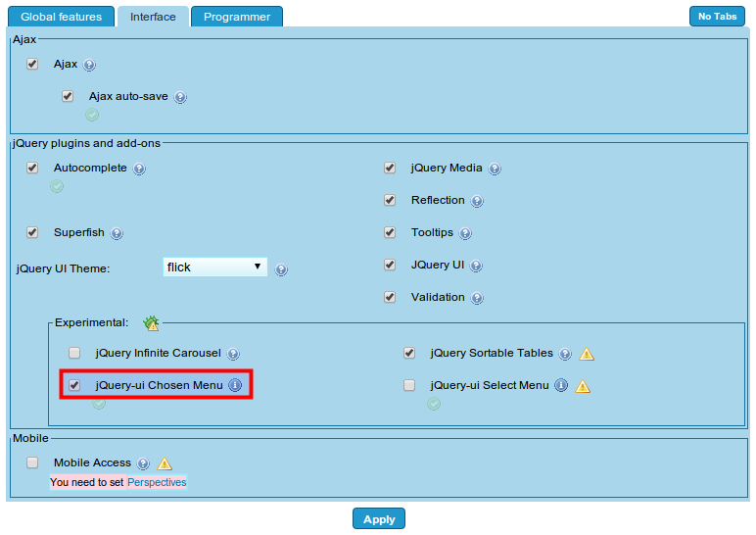Screen dimensions: 756x535
Task: Open the jQuery UI Theme dropdown
Action: coord(214,267)
